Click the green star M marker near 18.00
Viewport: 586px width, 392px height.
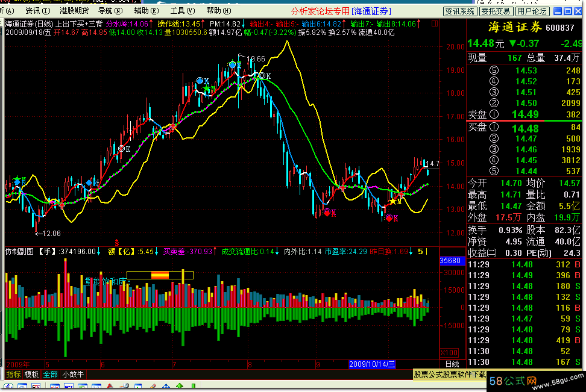point(206,89)
